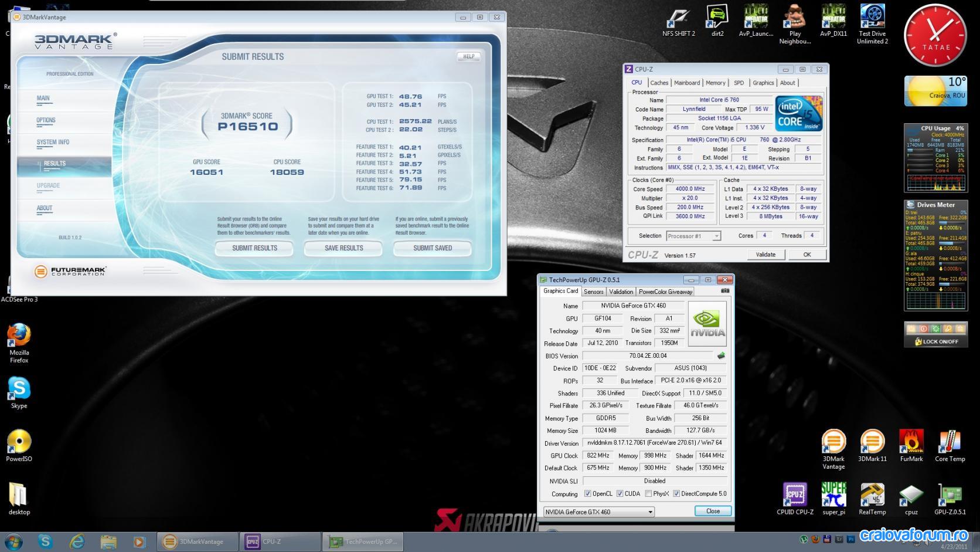Click OK in the CPU-Z window
980x552 pixels.
pos(807,255)
